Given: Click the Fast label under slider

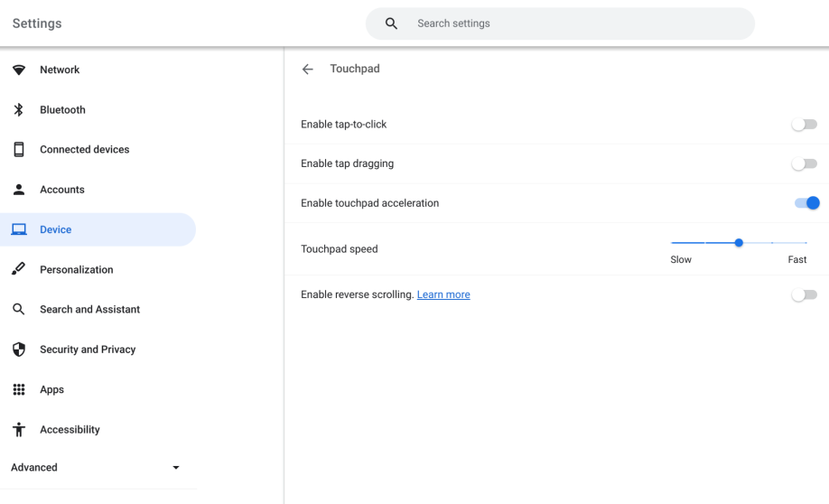Looking at the screenshot, I should [796, 259].
